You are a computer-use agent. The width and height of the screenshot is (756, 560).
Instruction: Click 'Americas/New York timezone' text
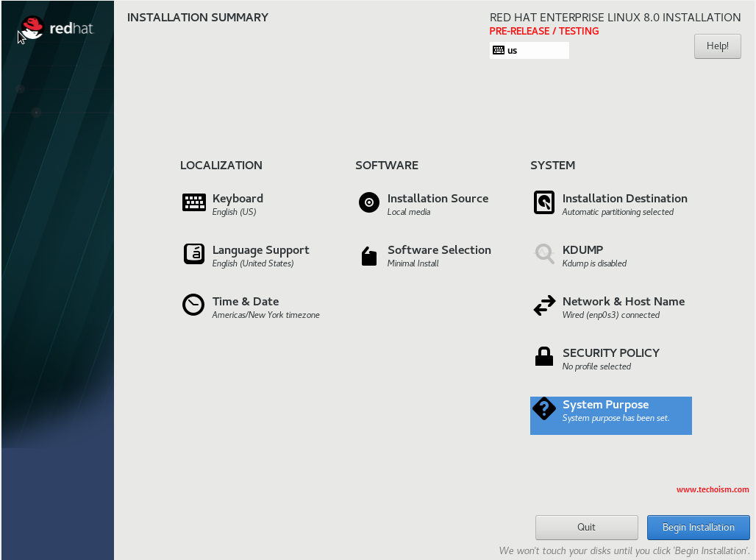coord(265,315)
